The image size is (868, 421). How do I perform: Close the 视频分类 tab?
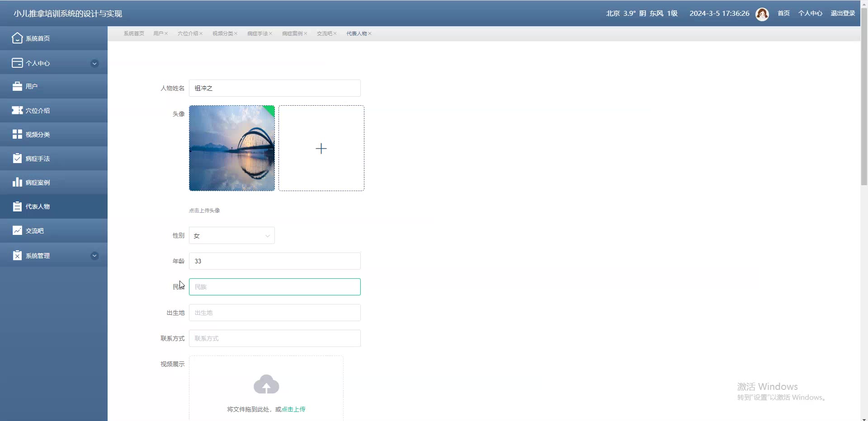click(x=236, y=33)
